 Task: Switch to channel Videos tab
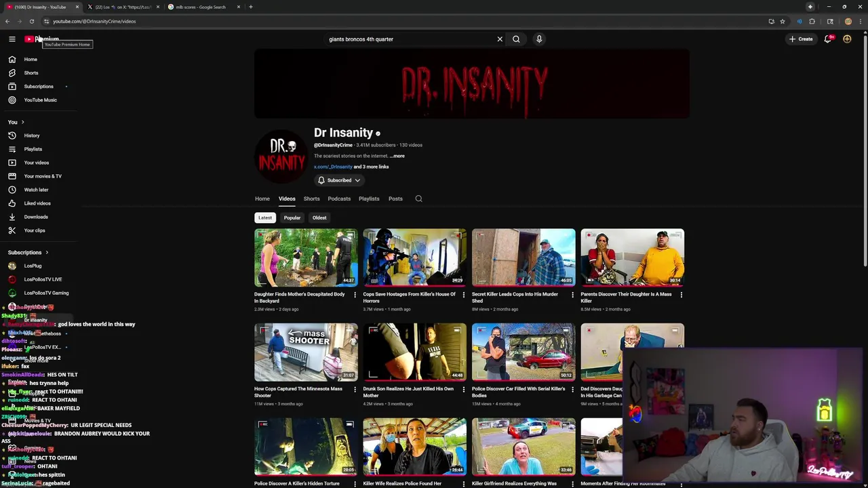coord(287,199)
